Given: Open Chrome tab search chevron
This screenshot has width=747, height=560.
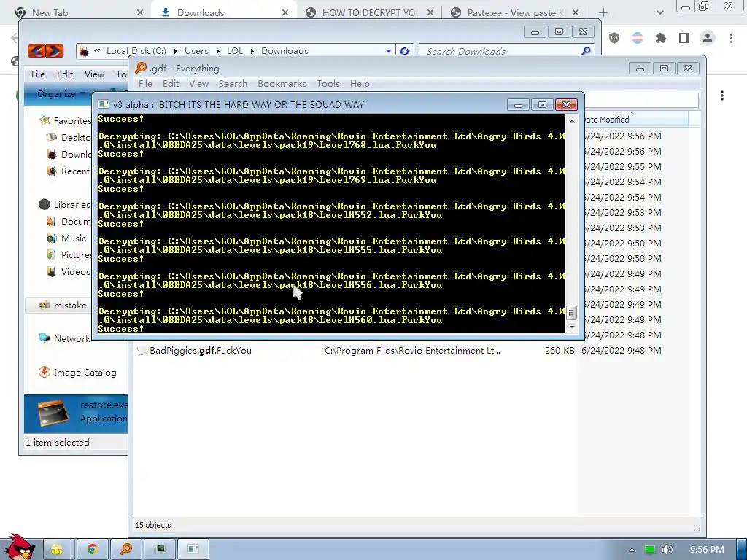Looking at the screenshot, I should click(x=659, y=13).
